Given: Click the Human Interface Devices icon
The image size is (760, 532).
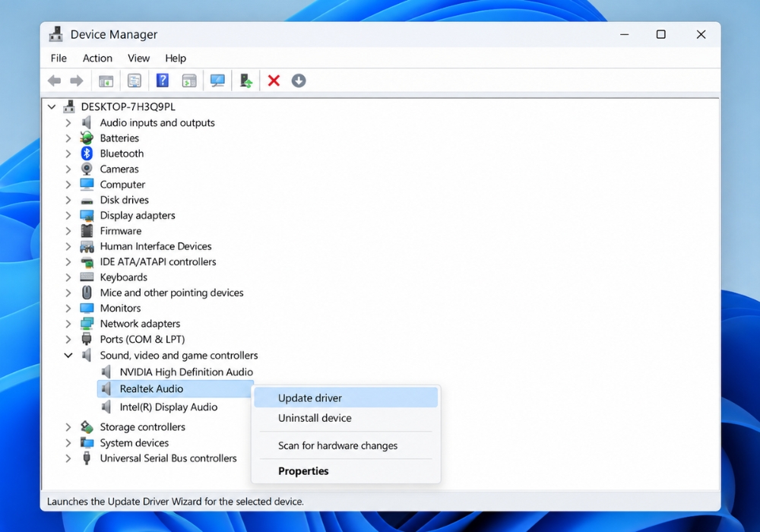Looking at the screenshot, I should click(x=87, y=246).
